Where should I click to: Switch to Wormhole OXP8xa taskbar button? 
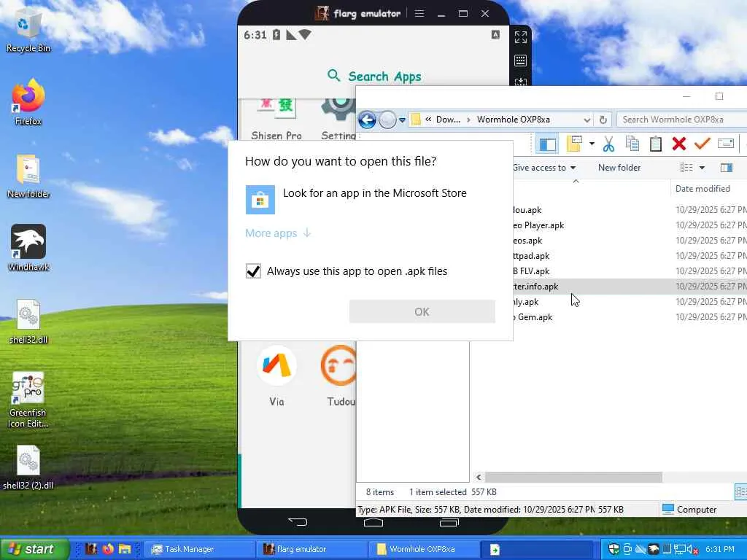coord(424,549)
